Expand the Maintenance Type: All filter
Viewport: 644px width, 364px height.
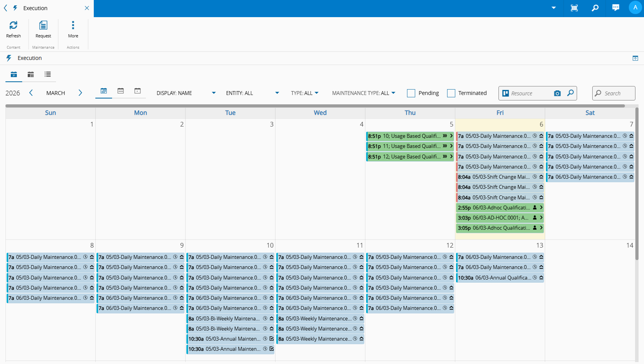click(363, 93)
